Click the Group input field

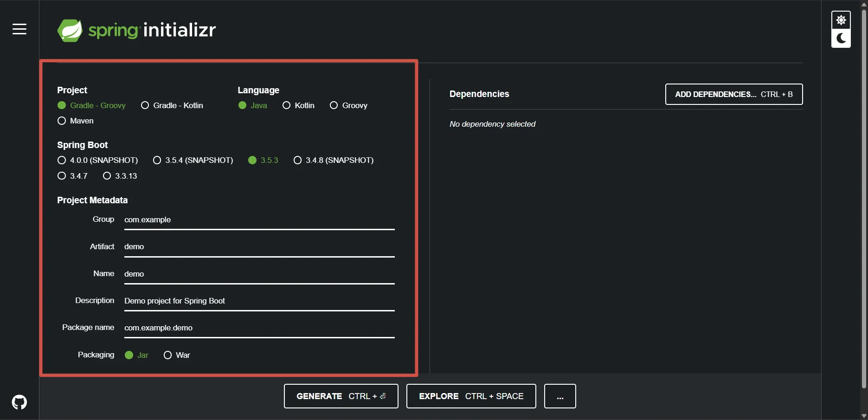[259, 220]
